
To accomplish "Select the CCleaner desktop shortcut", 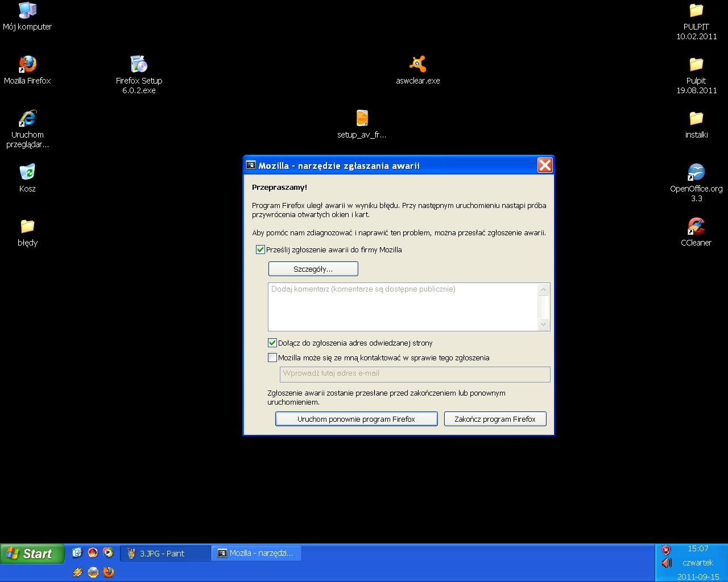I will pos(696,232).
